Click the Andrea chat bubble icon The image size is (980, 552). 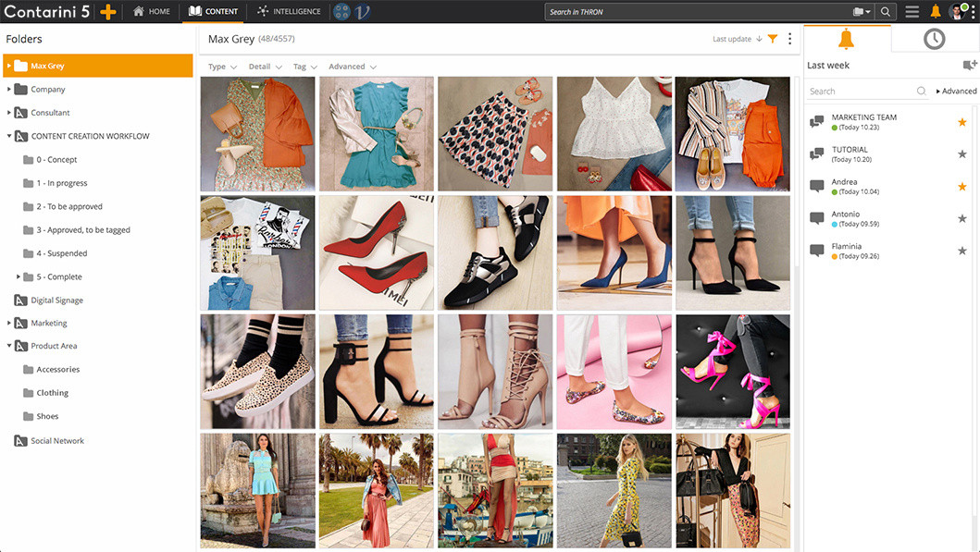817,186
